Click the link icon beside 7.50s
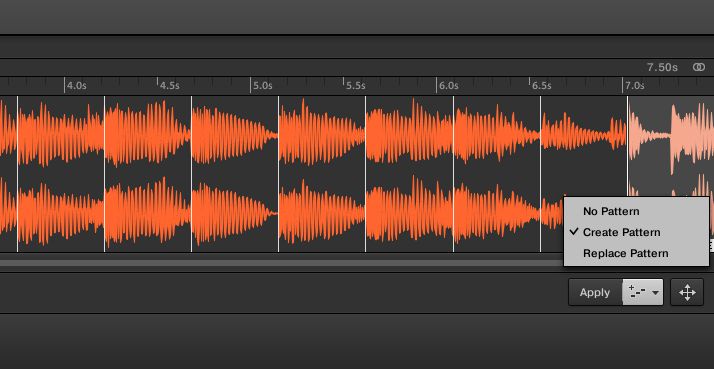 tap(699, 67)
